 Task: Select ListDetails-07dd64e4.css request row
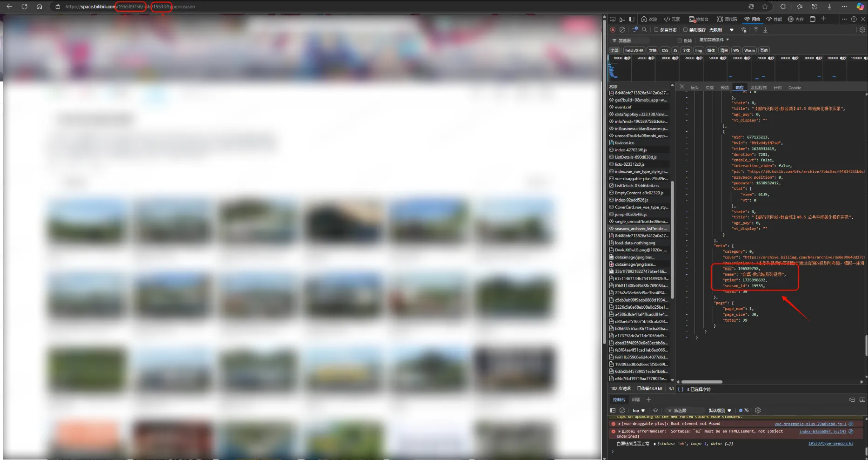[640, 186]
